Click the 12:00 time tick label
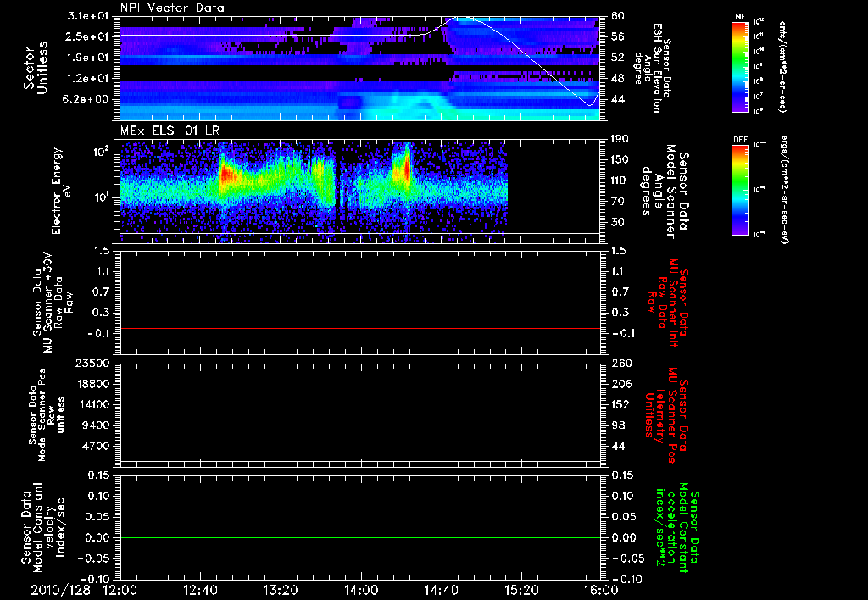The image size is (868, 600). 120,590
